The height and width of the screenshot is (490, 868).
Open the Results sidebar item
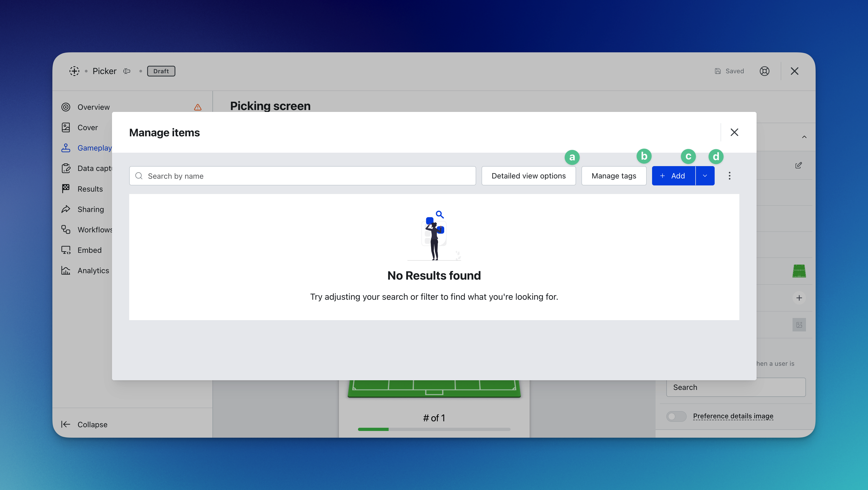(90, 189)
